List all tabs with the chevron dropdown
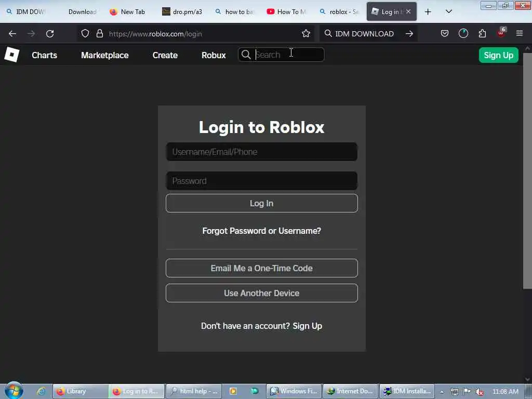 coord(448,11)
